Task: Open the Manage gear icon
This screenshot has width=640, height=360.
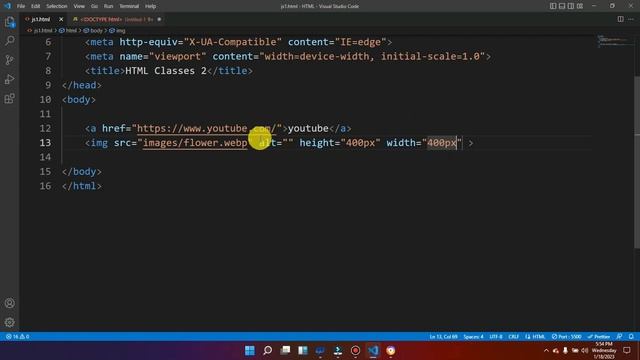Action: [x=9, y=322]
